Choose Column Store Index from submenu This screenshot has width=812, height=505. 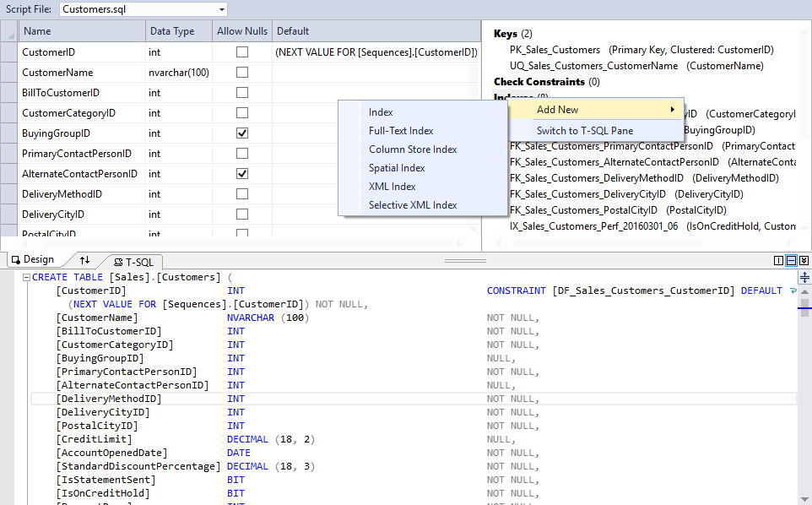(413, 149)
